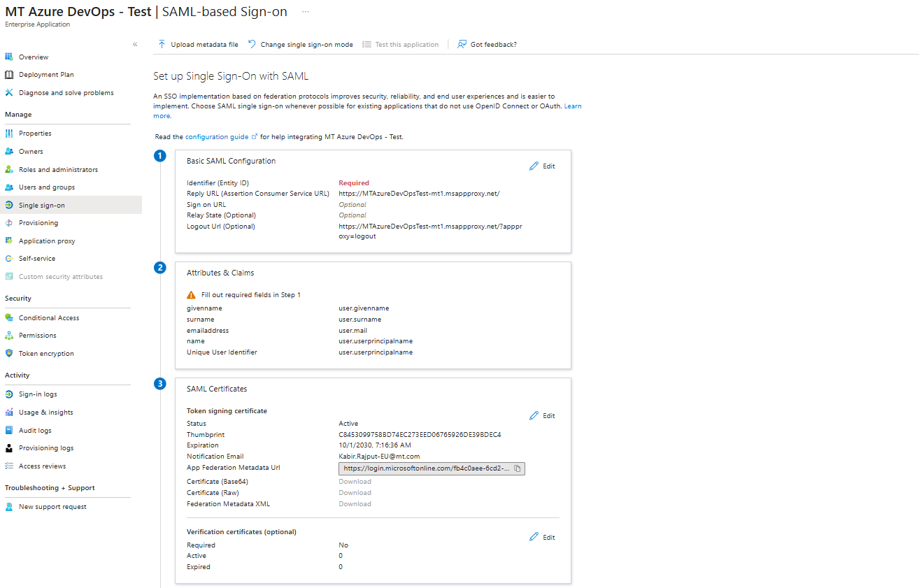This screenshot has height=588, width=919.
Task: Click the Single sign-on icon
Action: pyautogui.click(x=9, y=205)
